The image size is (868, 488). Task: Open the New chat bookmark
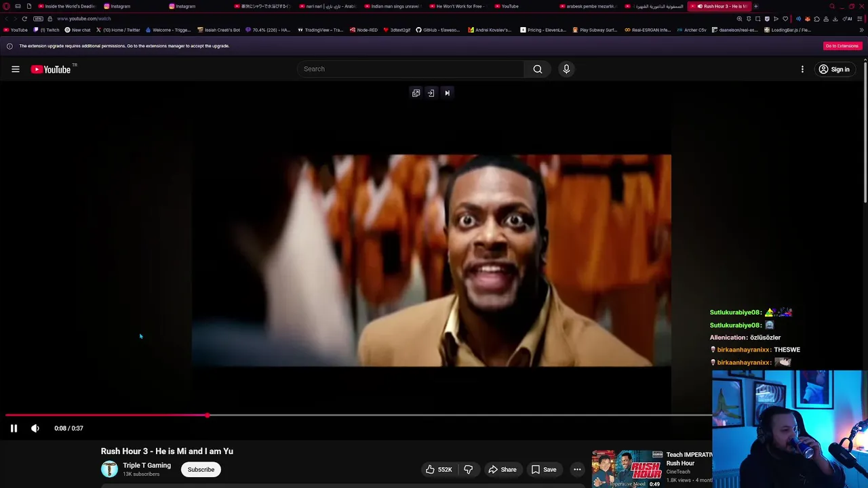(77, 30)
